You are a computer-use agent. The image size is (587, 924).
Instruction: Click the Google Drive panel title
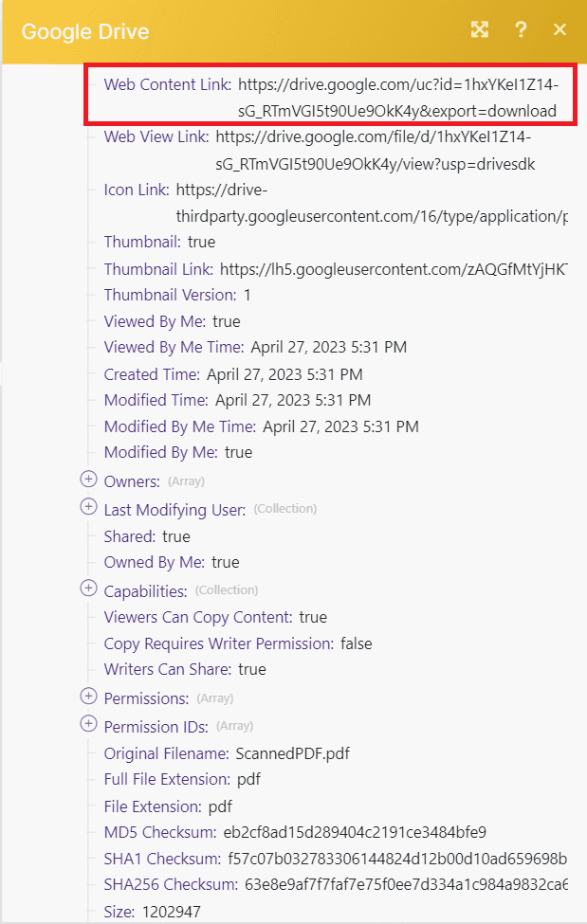pyautogui.click(x=85, y=31)
